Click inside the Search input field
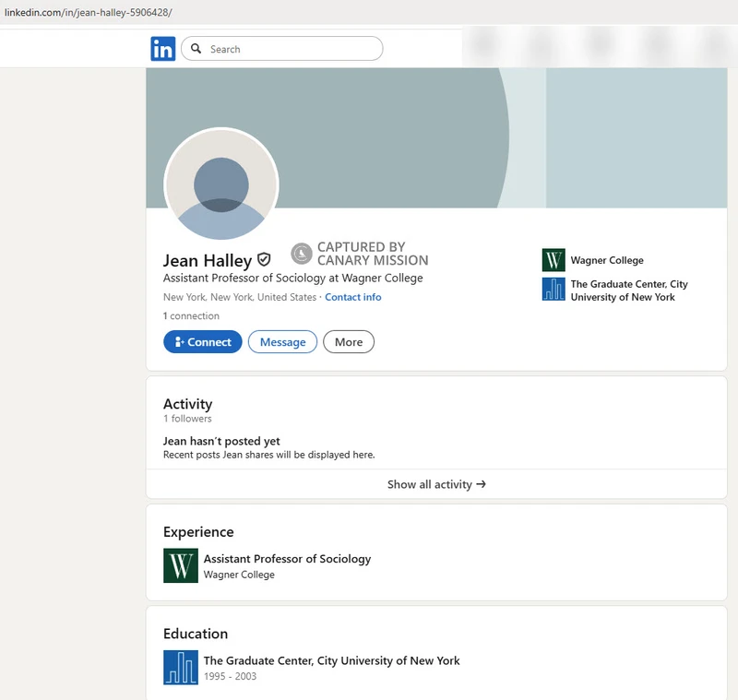 point(282,49)
